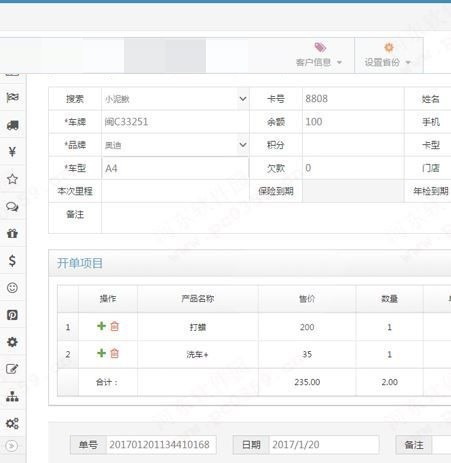
Task: Open the chat bubbles sidebar icon
Action: point(12,207)
